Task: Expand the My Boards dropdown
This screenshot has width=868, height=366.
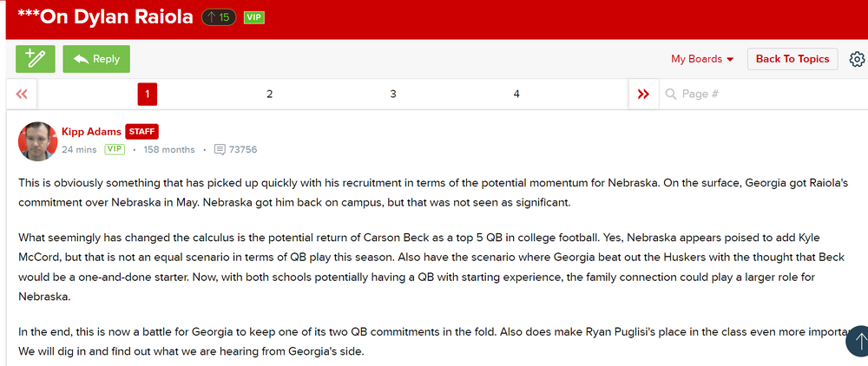Action: pyautogui.click(x=702, y=59)
